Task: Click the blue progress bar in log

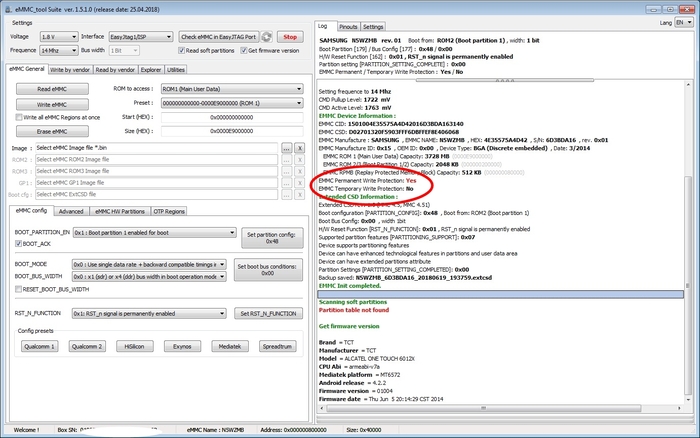Action: click(500, 294)
